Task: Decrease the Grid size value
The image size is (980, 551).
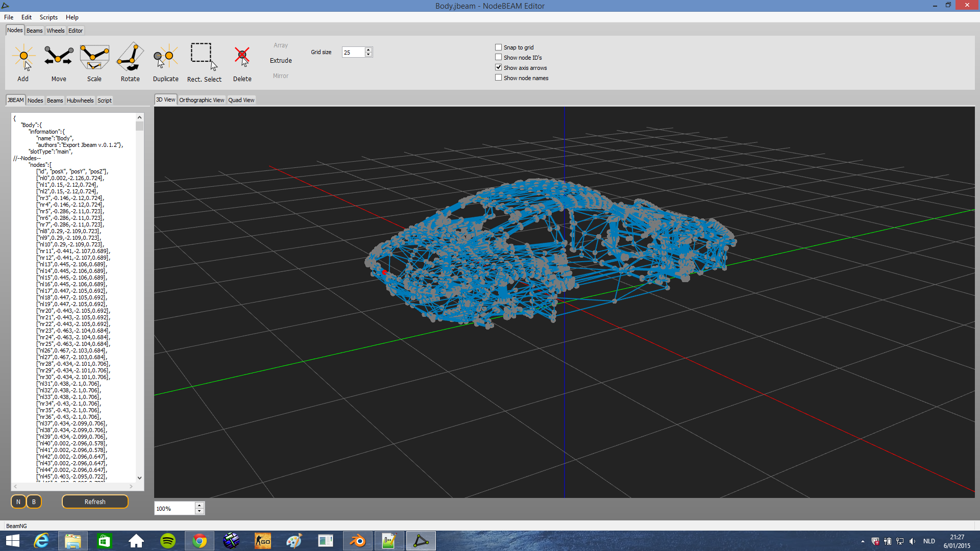Action: 369,55
